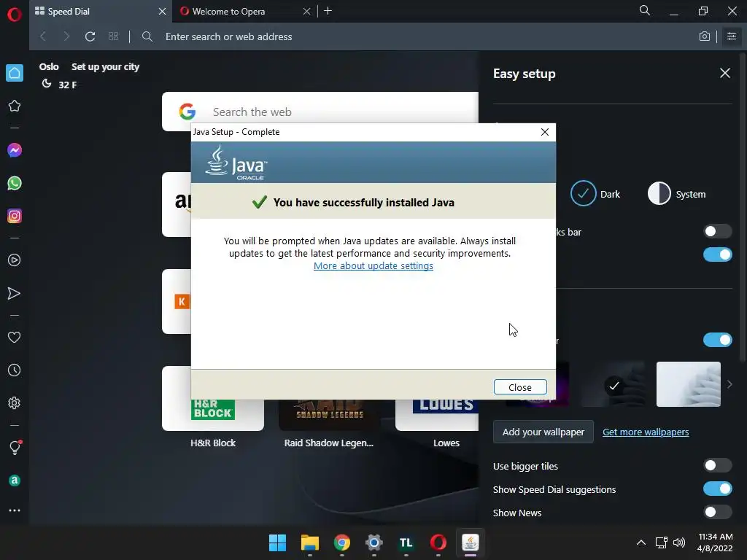Screen dimensions: 747x560
Task: Click the Oslo weather label
Action: coord(49,66)
